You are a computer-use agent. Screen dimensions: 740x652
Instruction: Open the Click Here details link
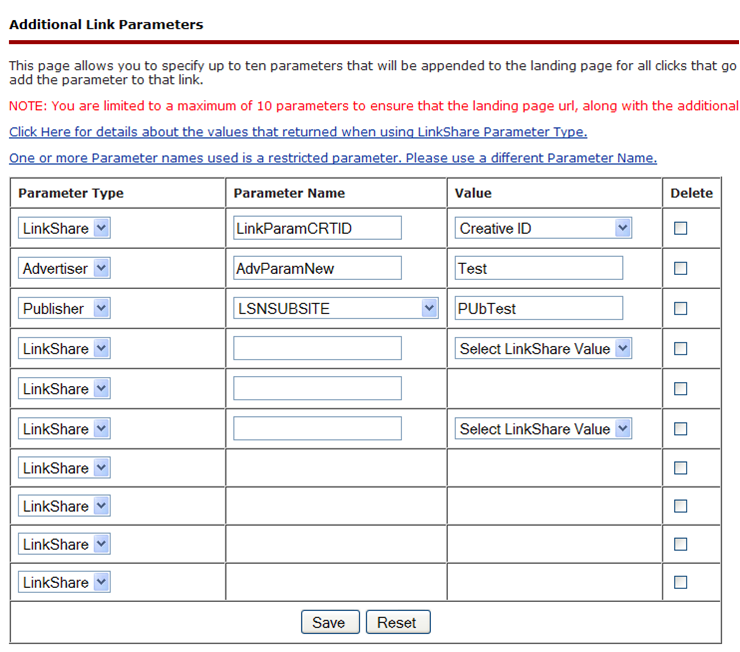point(297,132)
